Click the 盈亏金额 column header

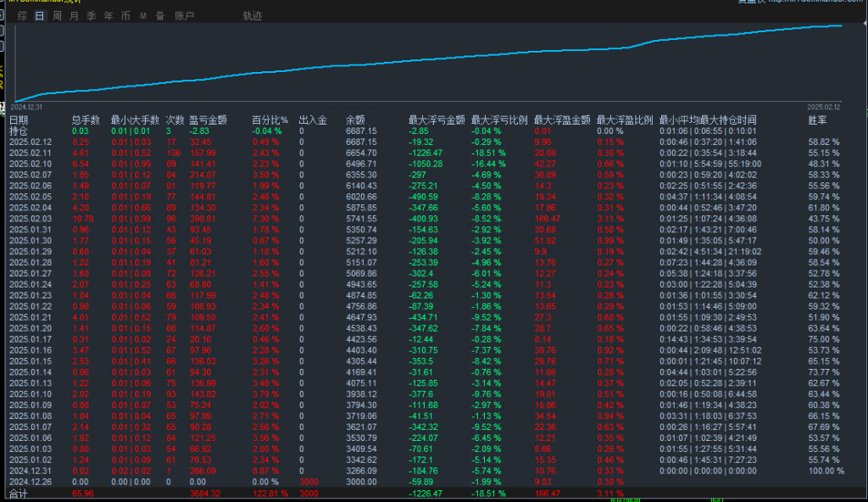point(209,120)
